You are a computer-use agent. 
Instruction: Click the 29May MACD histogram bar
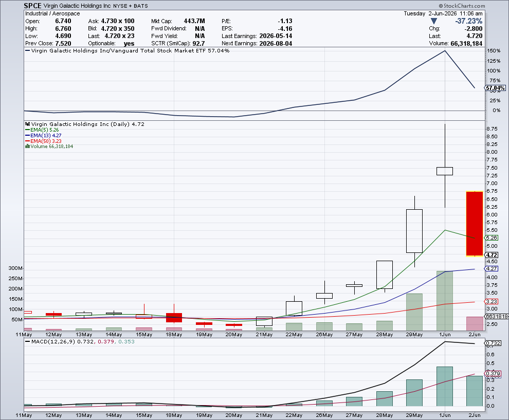[x=414, y=393]
